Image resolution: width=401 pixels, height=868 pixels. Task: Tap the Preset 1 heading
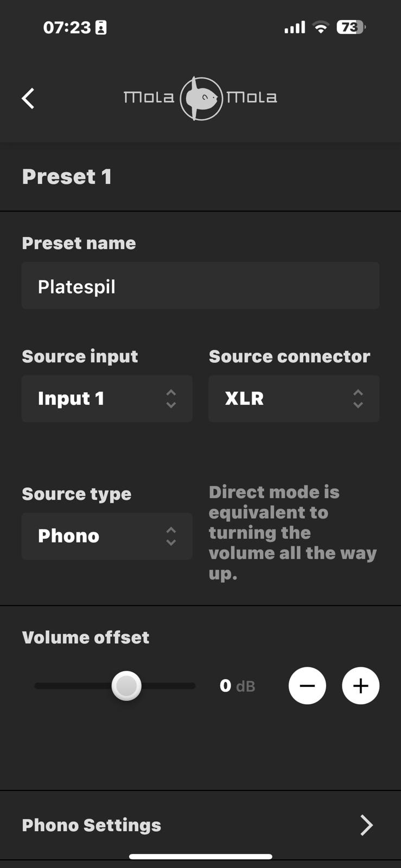pos(67,177)
